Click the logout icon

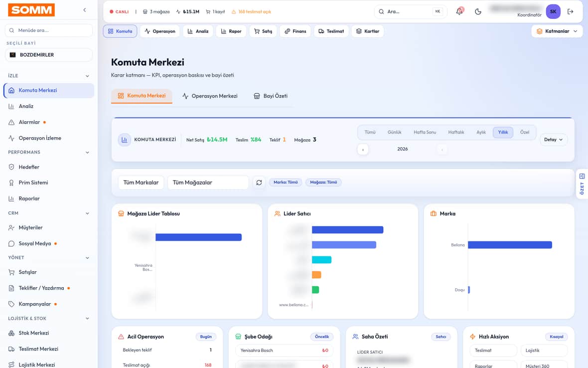point(571,11)
